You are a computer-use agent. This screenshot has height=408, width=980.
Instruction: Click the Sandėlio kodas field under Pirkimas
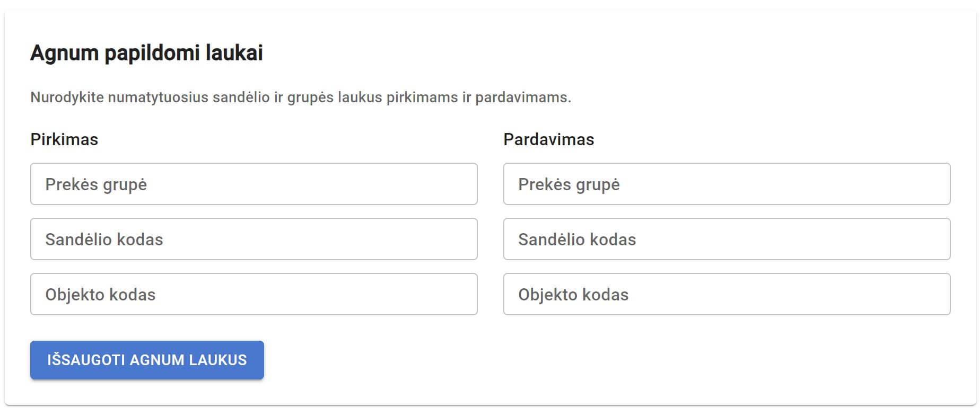(253, 239)
